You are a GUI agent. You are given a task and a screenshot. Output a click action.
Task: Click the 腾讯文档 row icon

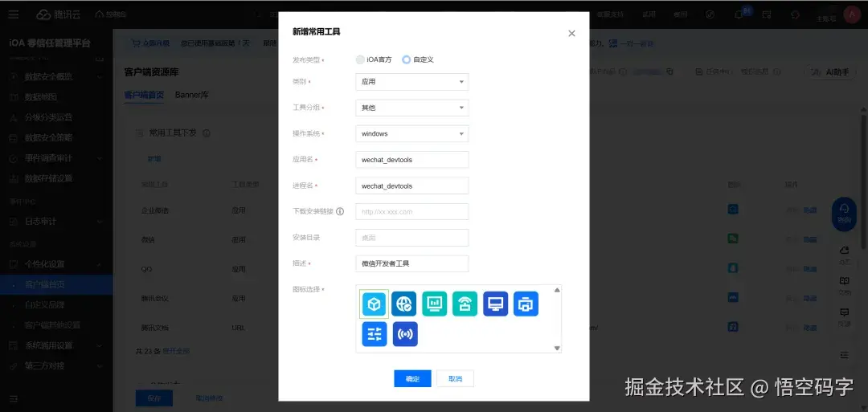(x=733, y=327)
